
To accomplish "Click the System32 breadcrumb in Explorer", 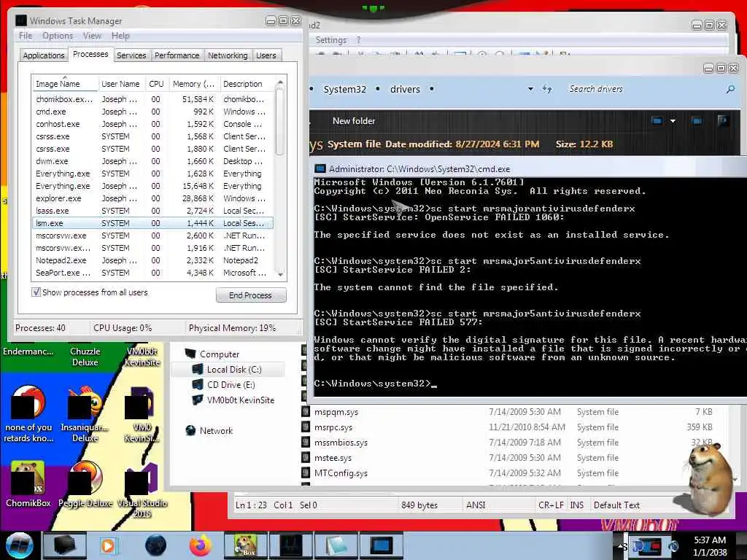I will pyautogui.click(x=345, y=89).
